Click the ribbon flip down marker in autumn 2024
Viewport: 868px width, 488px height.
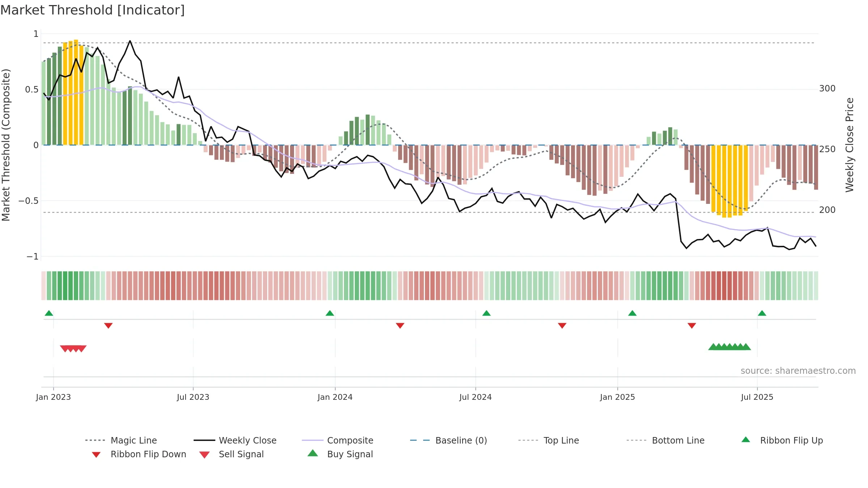coord(562,326)
